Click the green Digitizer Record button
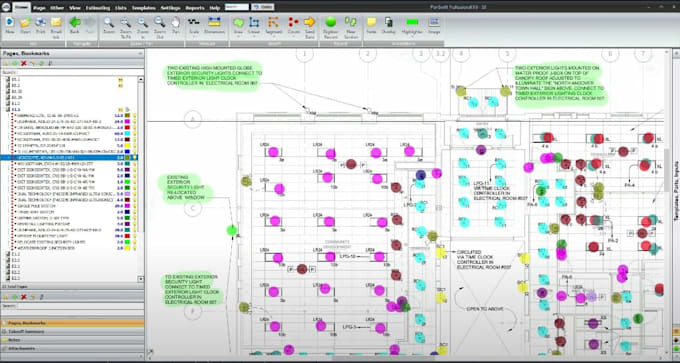Viewport: 680px width, 363px height. tap(331, 22)
